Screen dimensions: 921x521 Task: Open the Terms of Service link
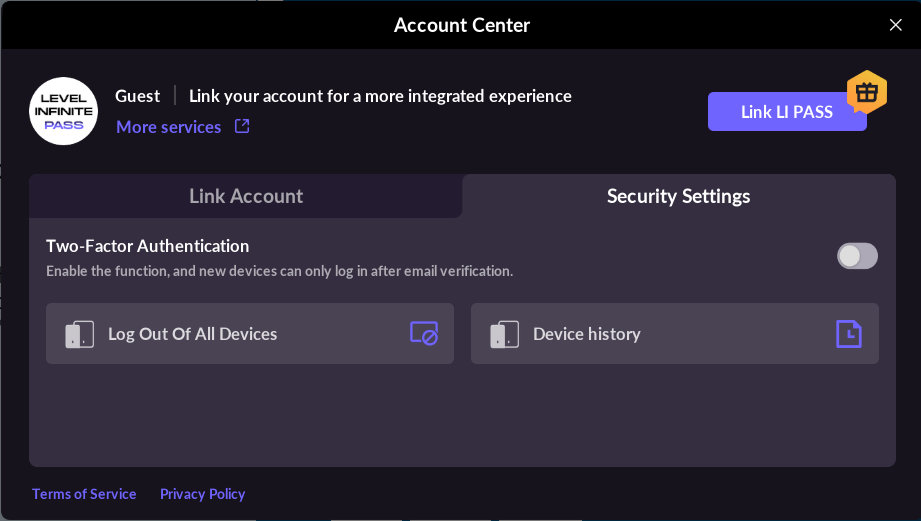[84, 494]
